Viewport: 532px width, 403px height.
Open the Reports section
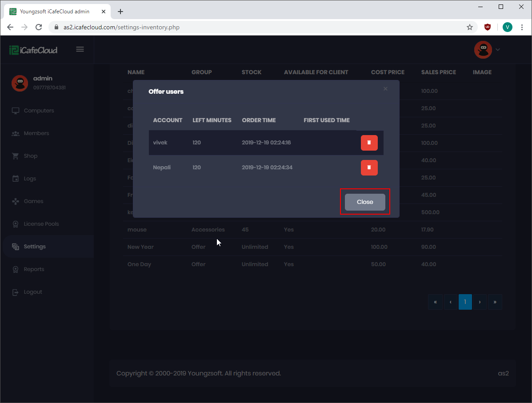pos(34,269)
